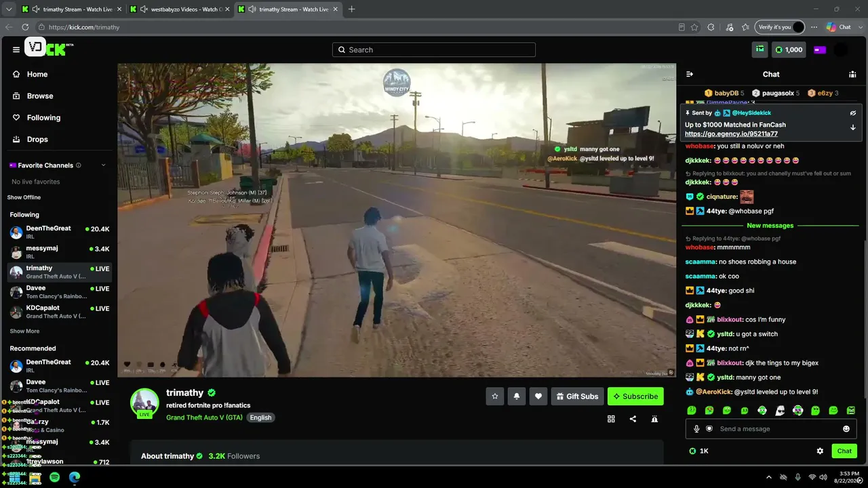
Task: Open the grid layout icon below Subscribe
Action: (x=611, y=419)
